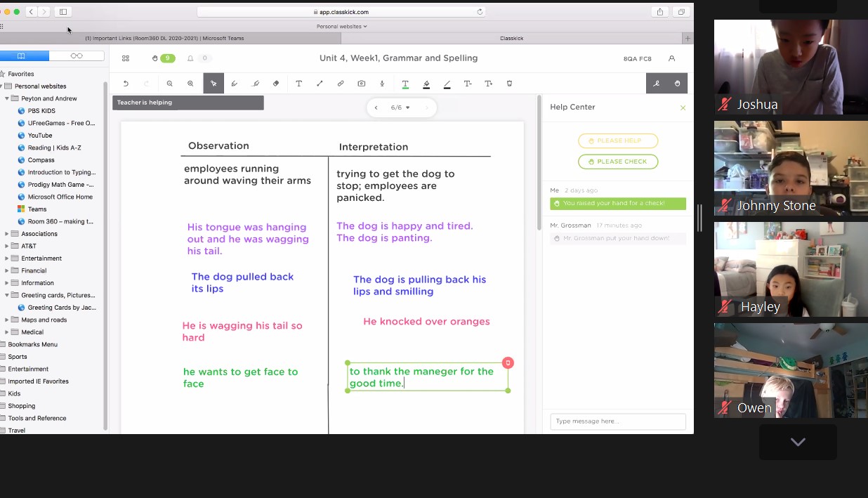The height and width of the screenshot is (498, 868).
Task: Click the undo arrow icon
Action: click(x=126, y=84)
